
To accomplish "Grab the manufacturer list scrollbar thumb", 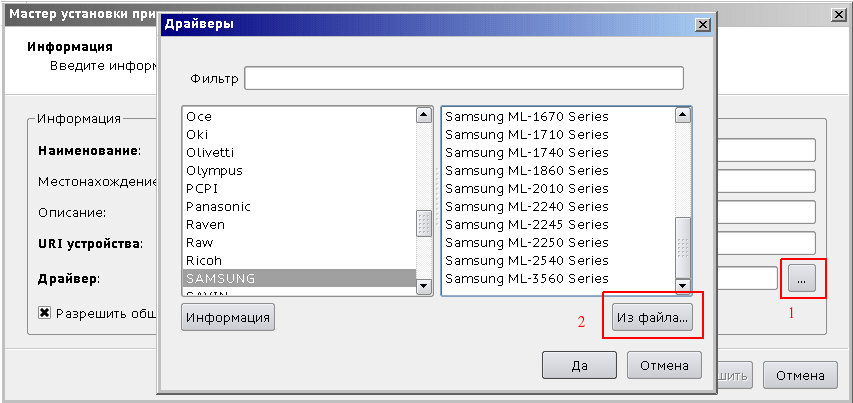I will 424,224.
